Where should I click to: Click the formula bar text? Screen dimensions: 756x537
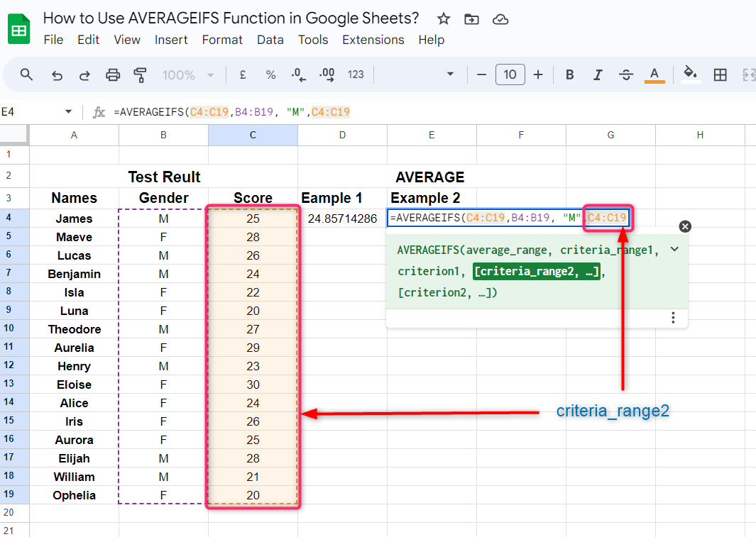[x=232, y=112]
